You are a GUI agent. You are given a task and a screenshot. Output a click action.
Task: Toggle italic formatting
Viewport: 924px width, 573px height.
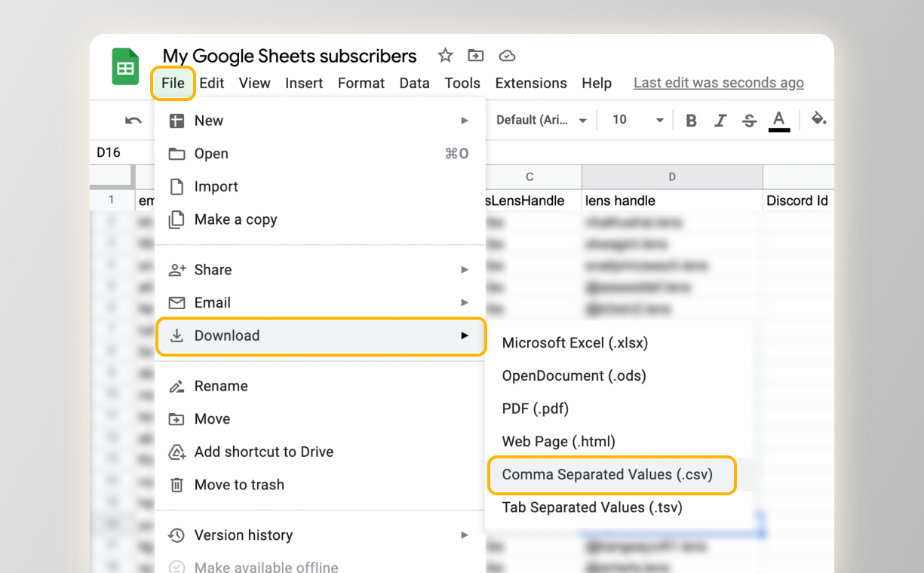[x=720, y=121]
